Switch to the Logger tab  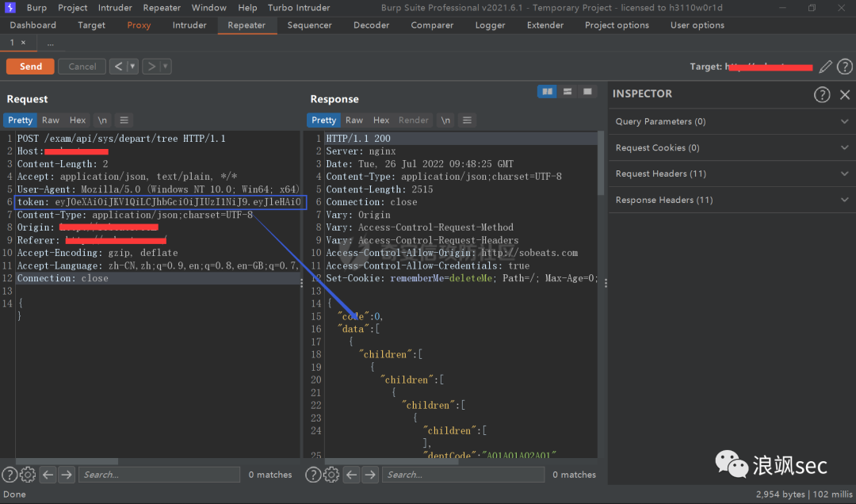click(490, 25)
